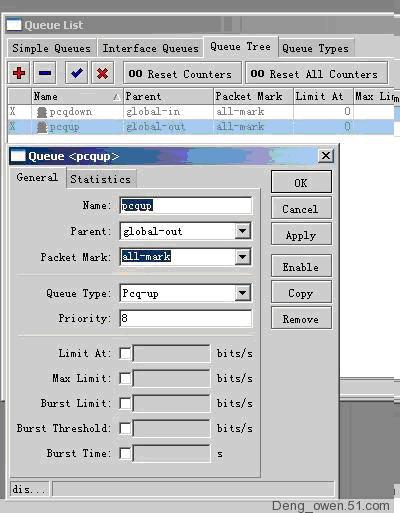400x513 pixels.
Task: Click Packet Mark field all-mark
Action: 146,257
